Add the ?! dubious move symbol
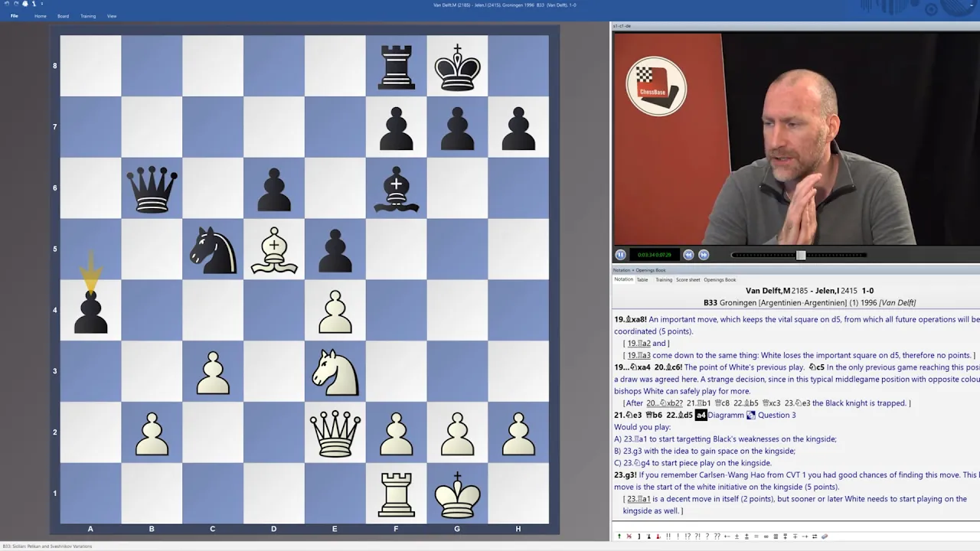 (697, 536)
